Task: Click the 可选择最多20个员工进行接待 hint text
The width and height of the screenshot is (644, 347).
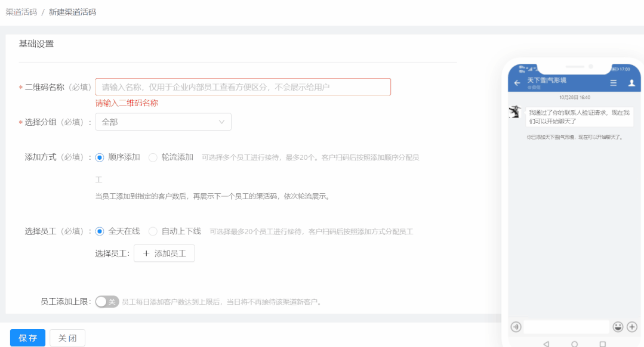Action: coord(312,232)
